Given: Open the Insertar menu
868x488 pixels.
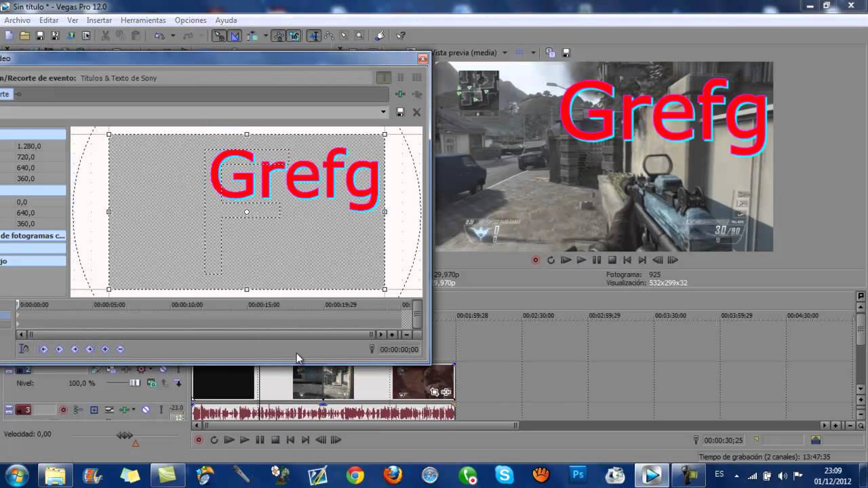Looking at the screenshot, I should click(x=99, y=20).
